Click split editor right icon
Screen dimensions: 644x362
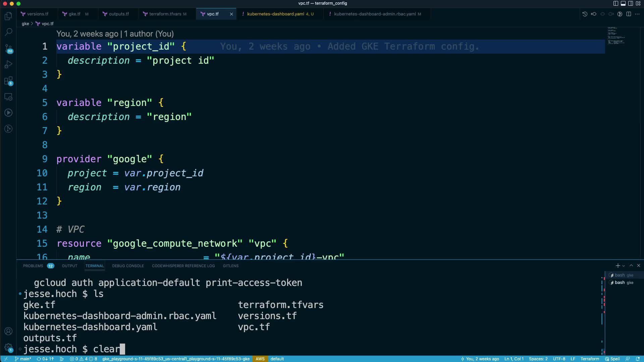coord(629,14)
